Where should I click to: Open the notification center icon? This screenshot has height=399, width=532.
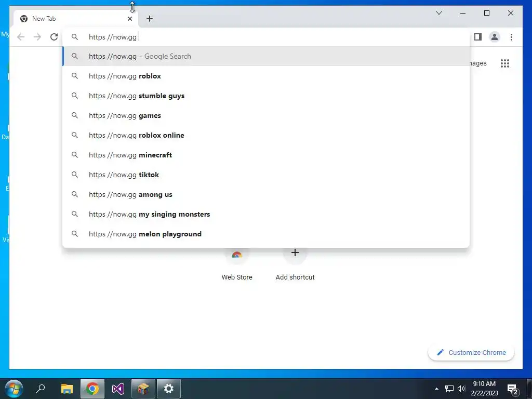coord(512,389)
